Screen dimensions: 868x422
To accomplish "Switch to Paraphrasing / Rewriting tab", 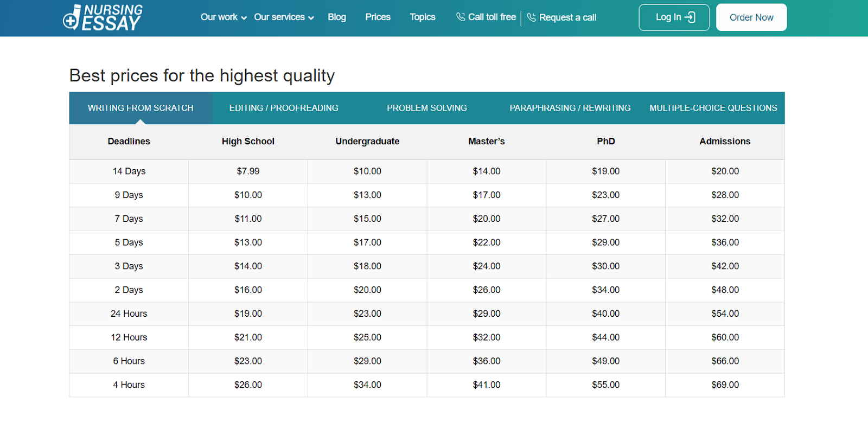I will click(x=570, y=108).
